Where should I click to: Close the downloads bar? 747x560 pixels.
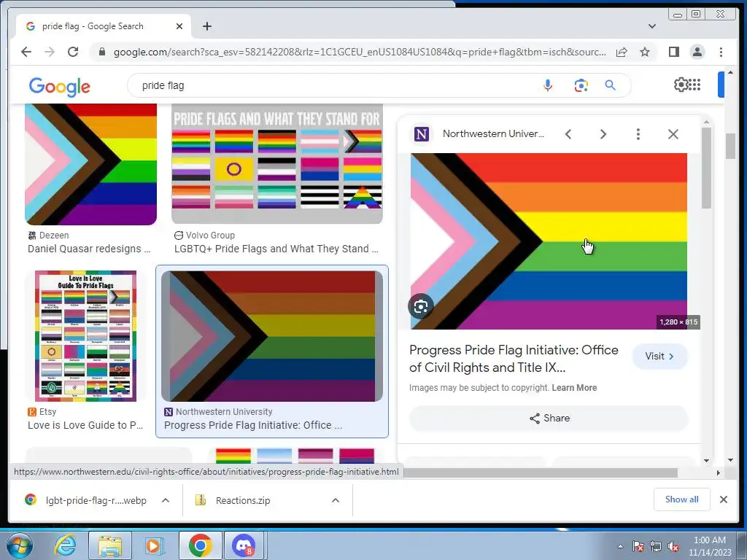(724, 499)
